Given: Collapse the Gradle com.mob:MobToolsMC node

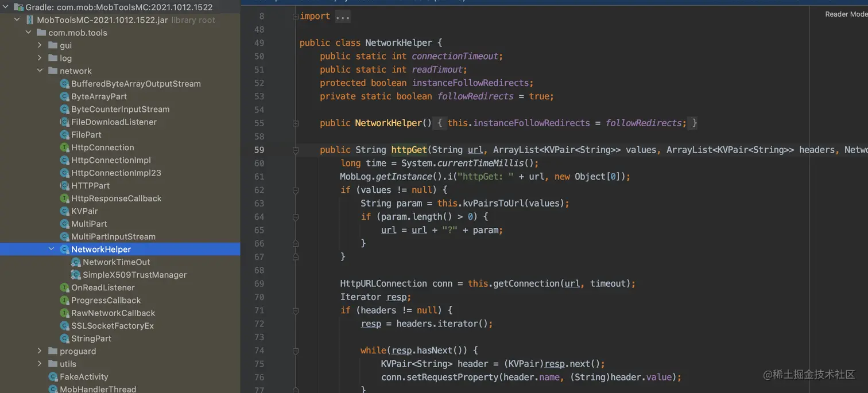Looking at the screenshot, I should point(5,7).
